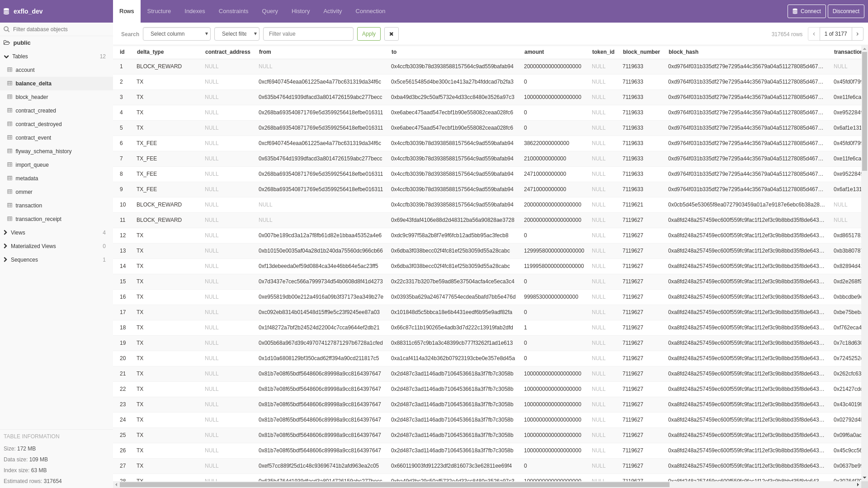Screen dimensions: 868x488
Task: Expand the Views section
Action: coord(5,233)
